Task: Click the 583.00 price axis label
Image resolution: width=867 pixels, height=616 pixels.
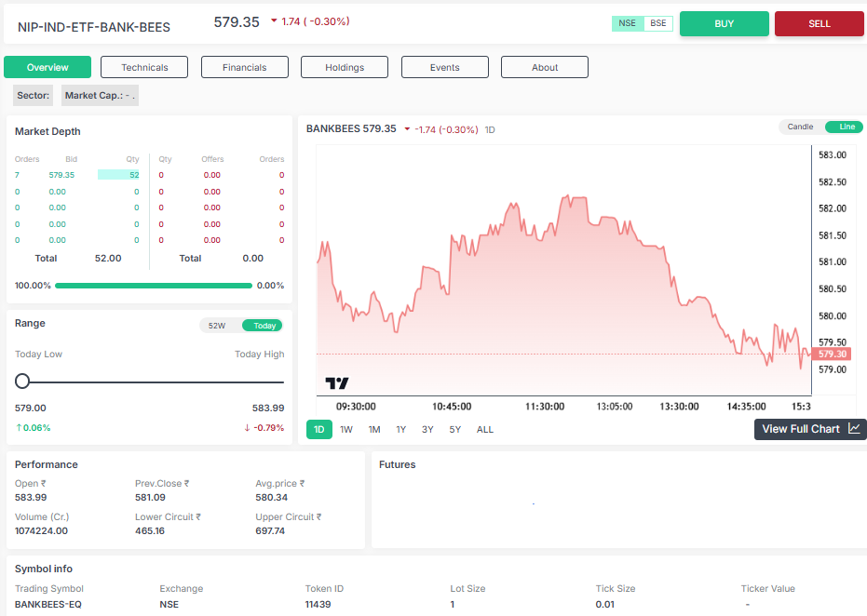Action: [833, 154]
